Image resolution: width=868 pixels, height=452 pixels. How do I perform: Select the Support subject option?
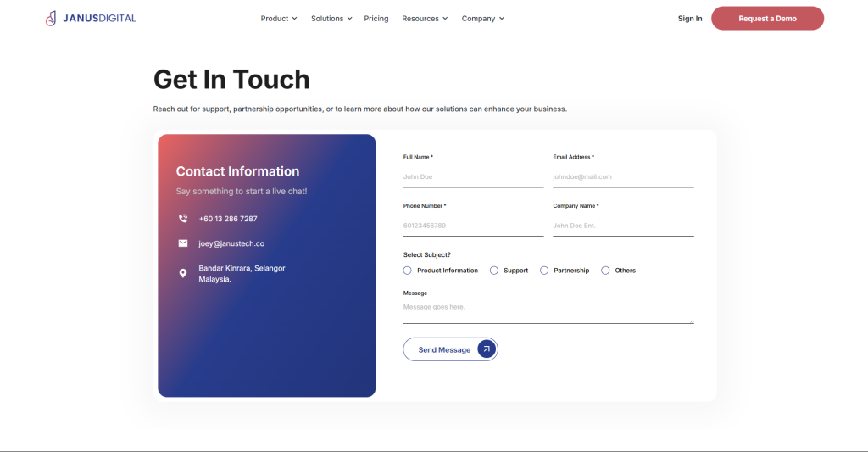[x=494, y=271]
